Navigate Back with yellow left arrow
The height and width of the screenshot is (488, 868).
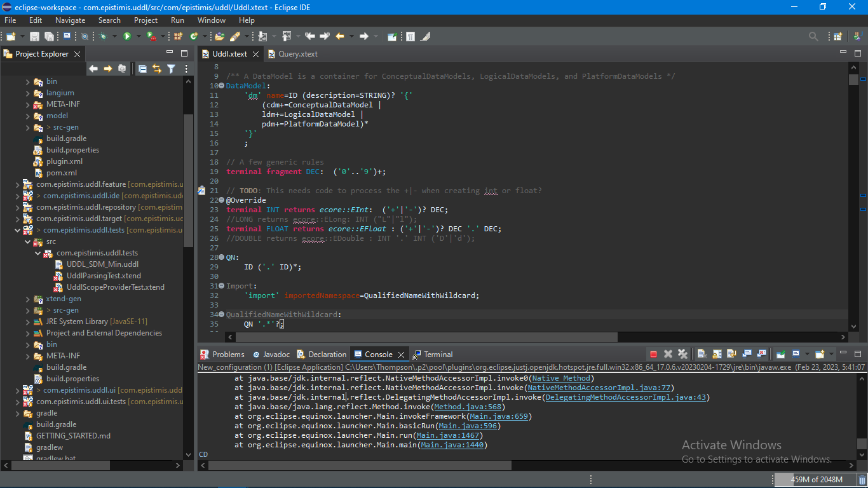coord(340,36)
